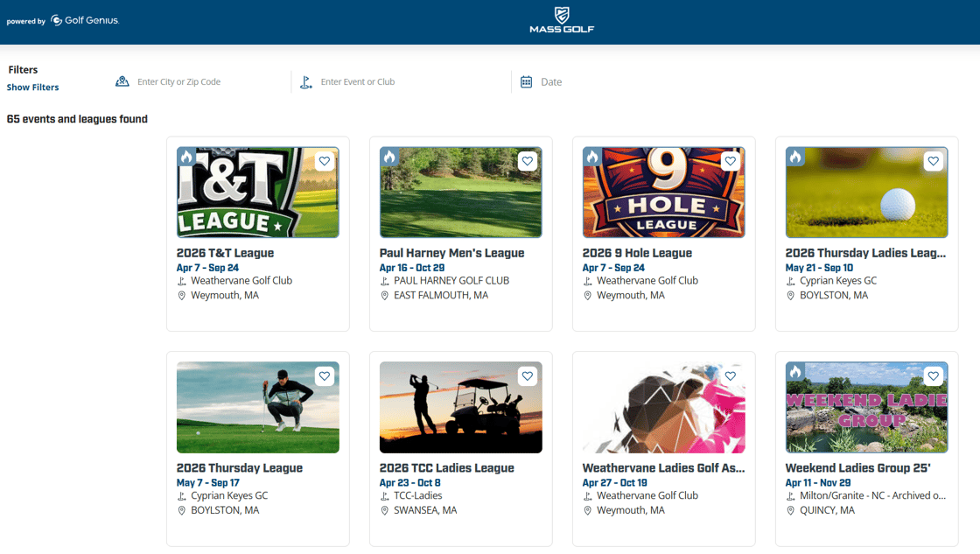Click the golf flag event search icon
Screen dimensions: 980x554
pos(305,82)
